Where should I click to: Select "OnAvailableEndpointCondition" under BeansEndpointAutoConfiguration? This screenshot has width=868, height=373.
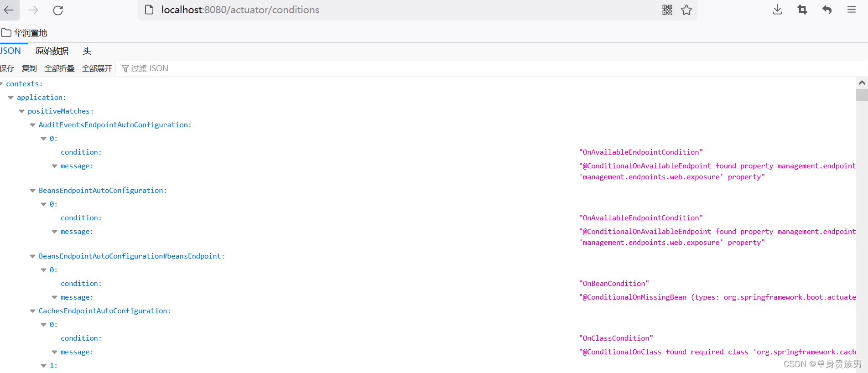pos(641,218)
